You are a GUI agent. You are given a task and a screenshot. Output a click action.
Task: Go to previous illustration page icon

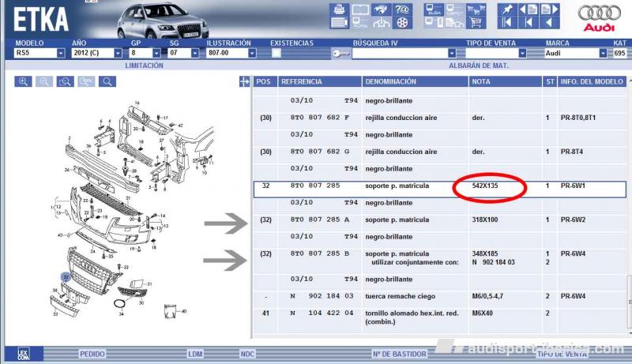(528, 9)
